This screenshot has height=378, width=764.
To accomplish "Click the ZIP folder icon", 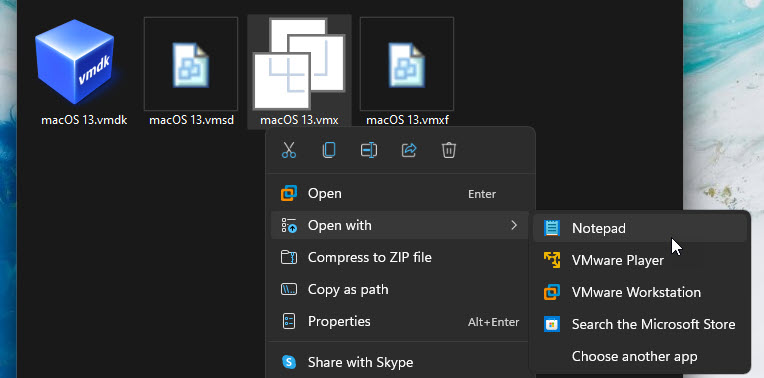I will point(289,257).
